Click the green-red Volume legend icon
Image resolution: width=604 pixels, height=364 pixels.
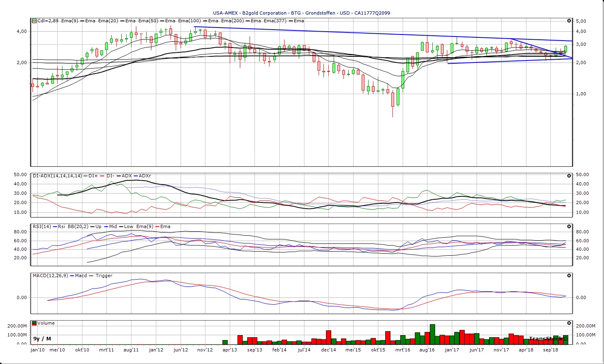click(35, 323)
